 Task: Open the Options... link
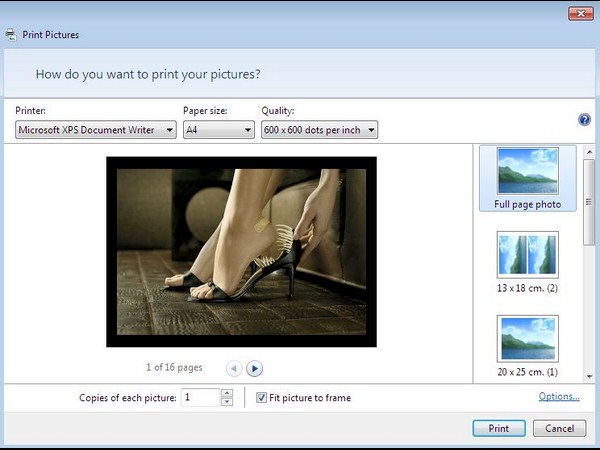point(558,397)
